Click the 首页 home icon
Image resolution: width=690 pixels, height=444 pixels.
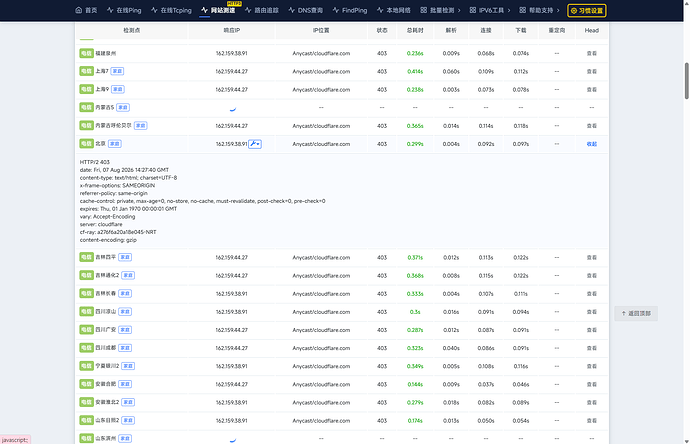pos(79,10)
